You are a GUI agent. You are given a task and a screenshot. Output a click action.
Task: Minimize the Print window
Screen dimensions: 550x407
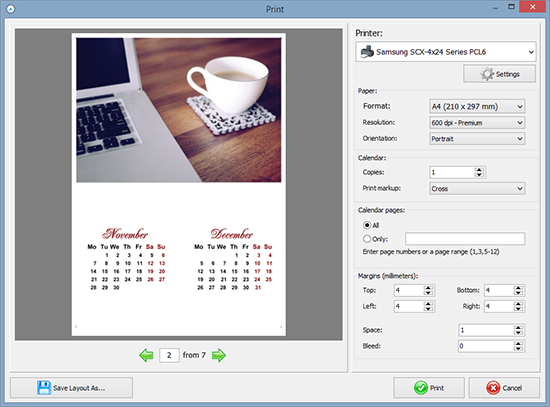(495, 7)
